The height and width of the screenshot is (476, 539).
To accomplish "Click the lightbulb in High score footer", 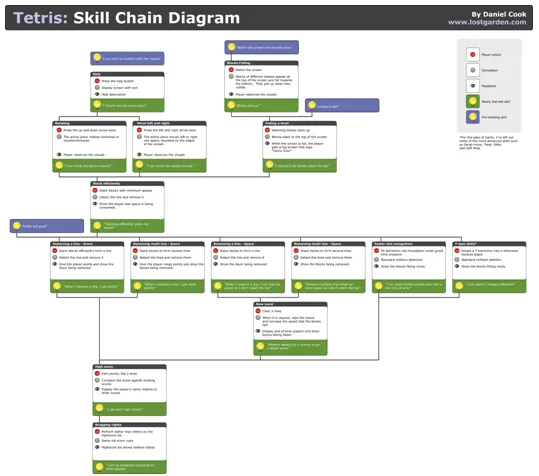I will 99,408.
